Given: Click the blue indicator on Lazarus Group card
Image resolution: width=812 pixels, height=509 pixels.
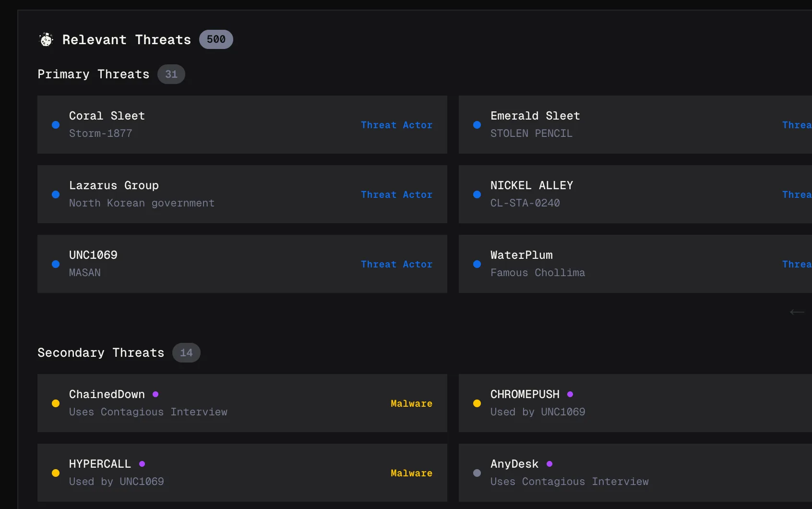Looking at the screenshot, I should [x=55, y=194].
